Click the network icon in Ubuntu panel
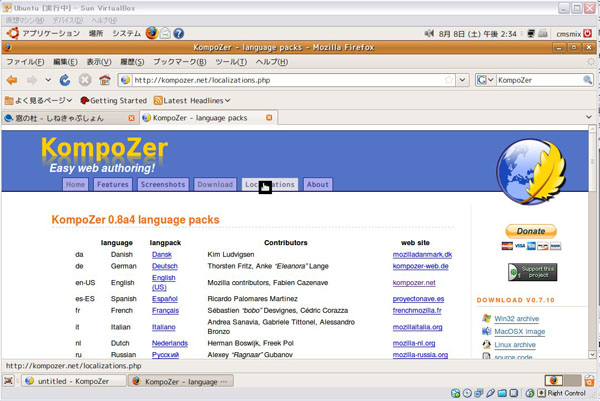 (531, 34)
